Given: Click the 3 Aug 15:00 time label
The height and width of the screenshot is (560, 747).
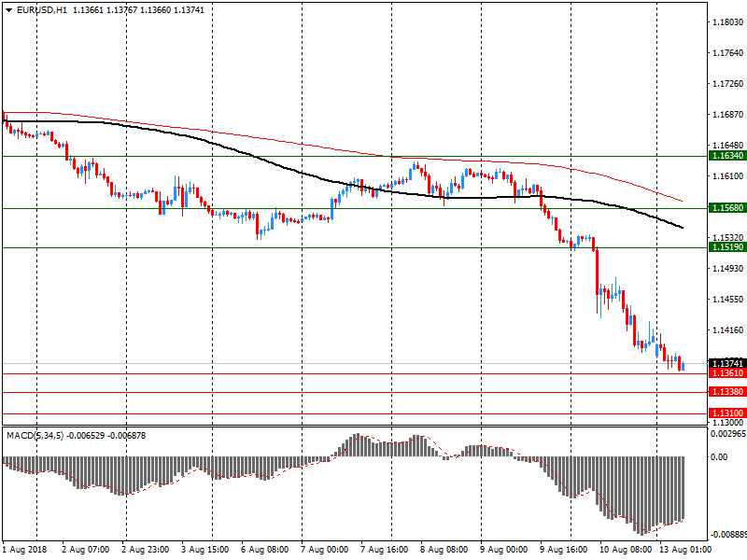Looking at the screenshot, I should [205, 550].
